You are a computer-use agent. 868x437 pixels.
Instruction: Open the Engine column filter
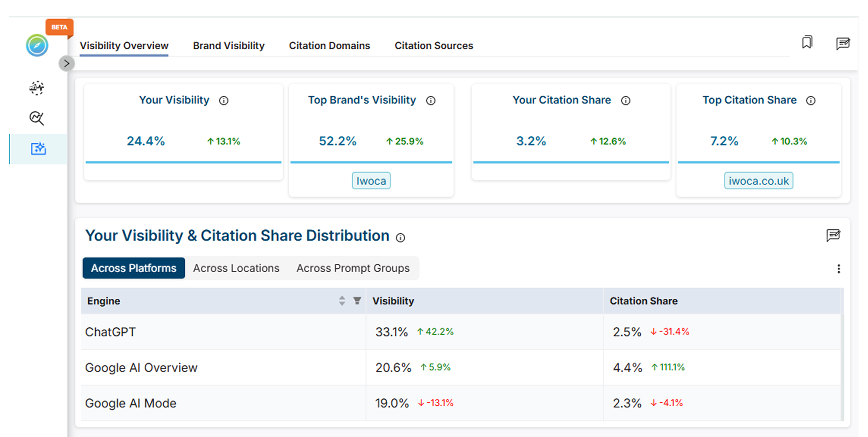pyautogui.click(x=357, y=301)
